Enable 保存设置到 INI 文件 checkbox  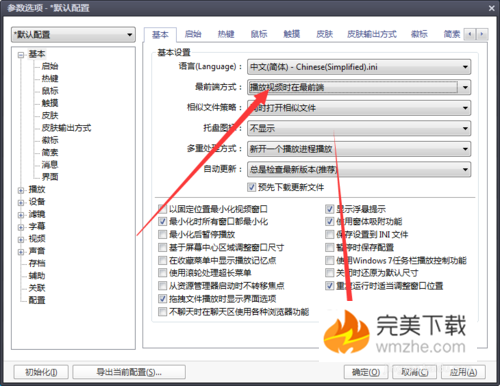329,234
